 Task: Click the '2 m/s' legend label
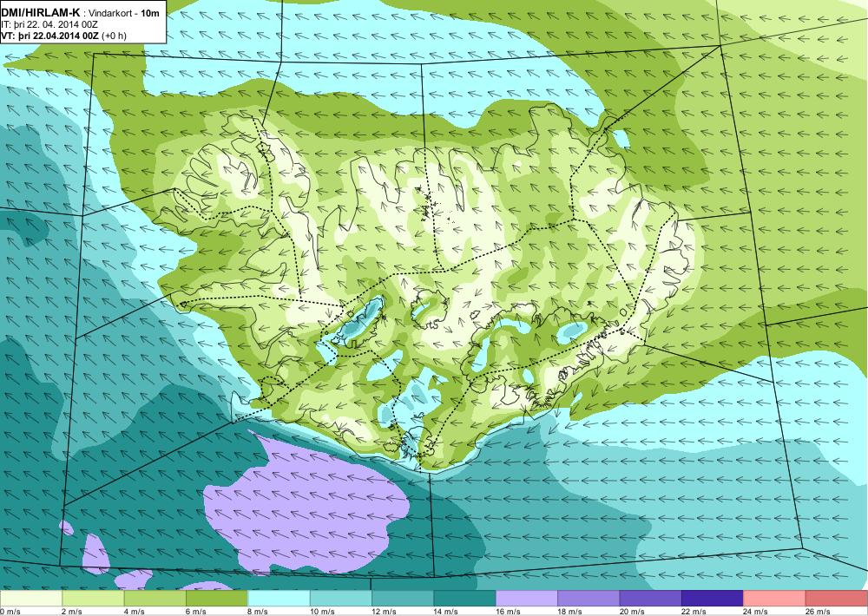coord(72,612)
